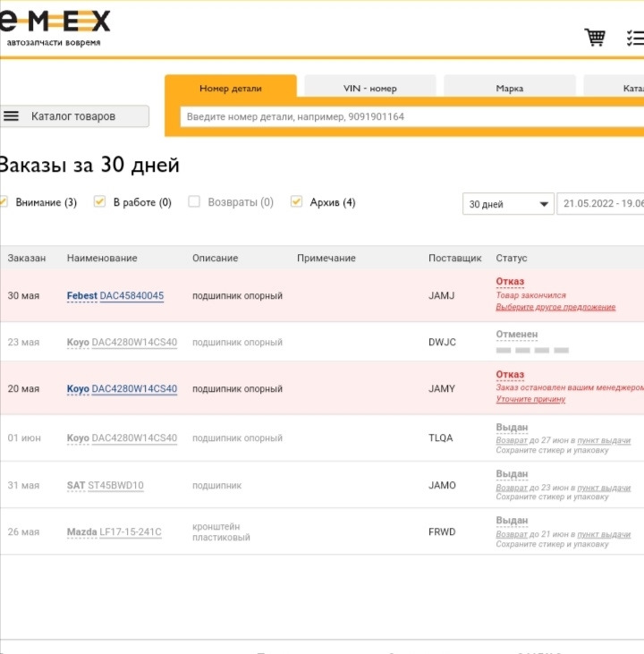Click the 30 мая order date
The width and height of the screenshot is (644, 654).
click(x=23, y=296)
